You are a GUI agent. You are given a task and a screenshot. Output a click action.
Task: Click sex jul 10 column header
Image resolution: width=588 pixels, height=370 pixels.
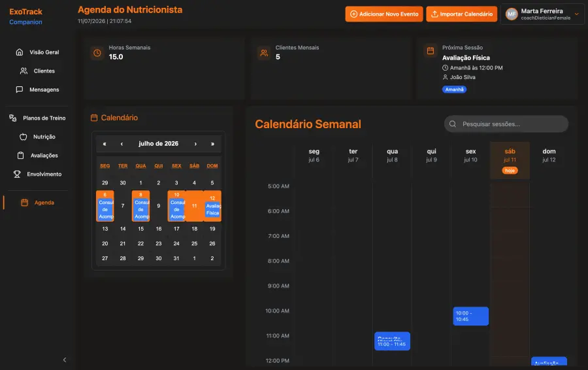pyautogui.click(x=470, y=156)
